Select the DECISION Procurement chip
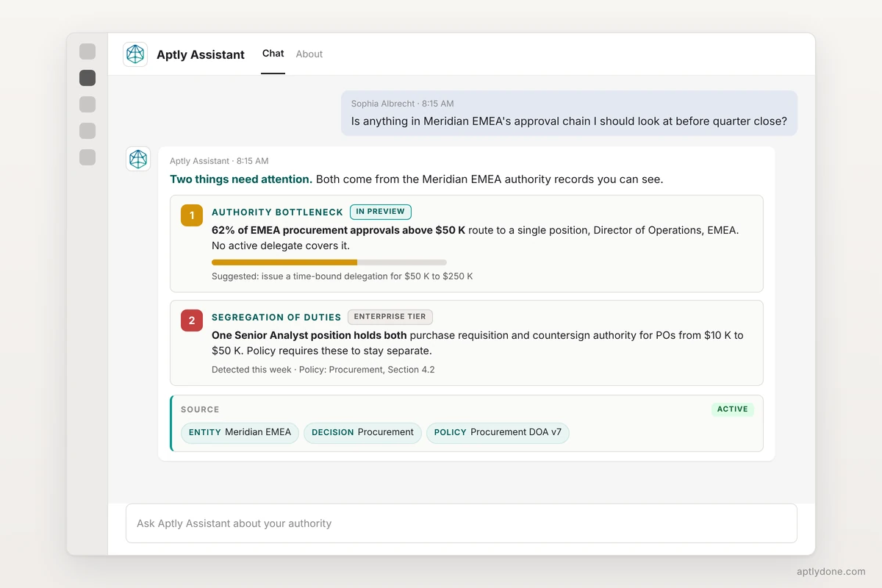882x588 pixels. (362, 432)
